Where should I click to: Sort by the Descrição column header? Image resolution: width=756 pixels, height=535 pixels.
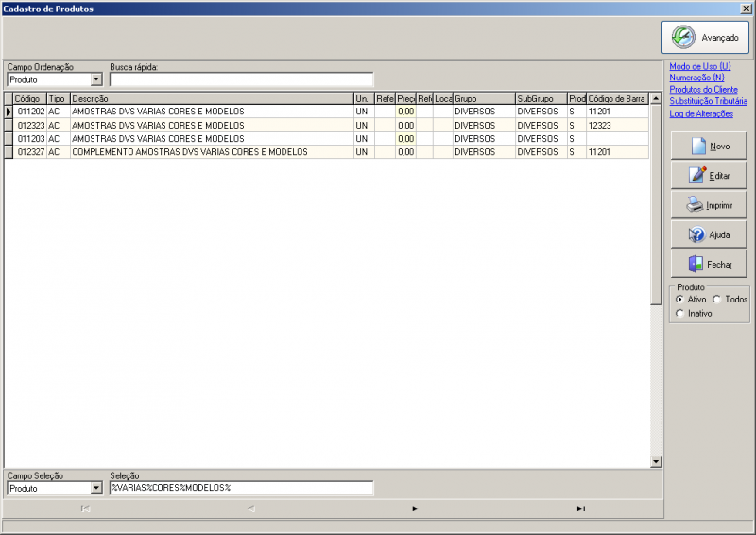click(212, 98)
